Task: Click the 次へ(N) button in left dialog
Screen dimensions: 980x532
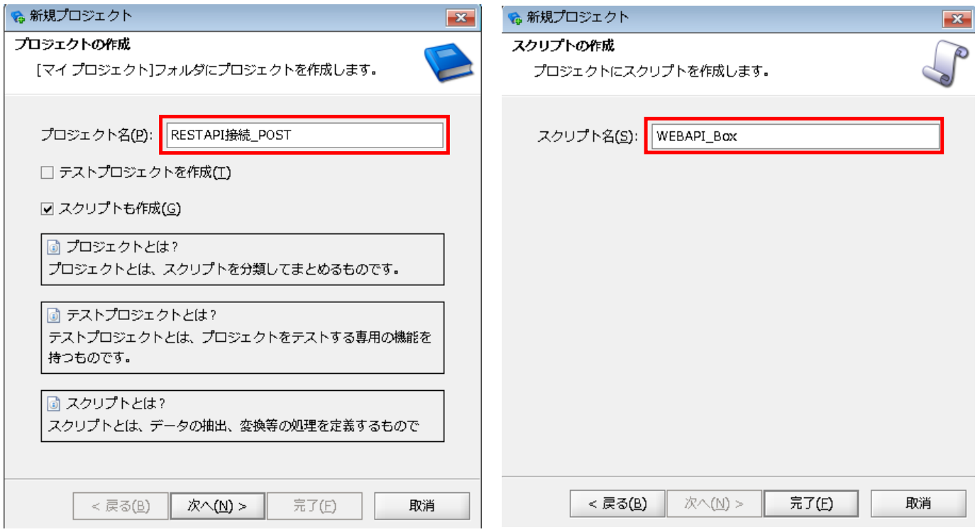Action: [x=217, y=506]
